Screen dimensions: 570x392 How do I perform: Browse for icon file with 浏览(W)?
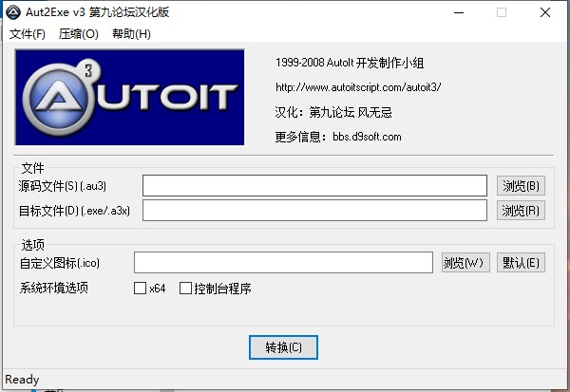[465, 262]
